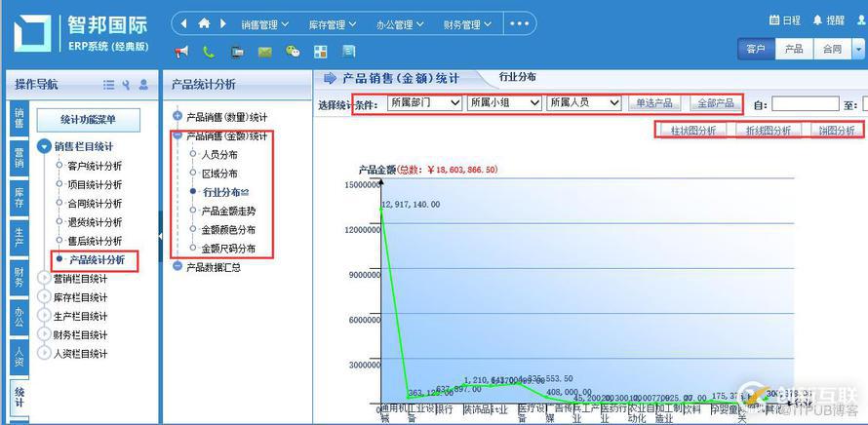Select 行业分布 under 金额统计
Viewport: 868px width, 425px height.
224,193
